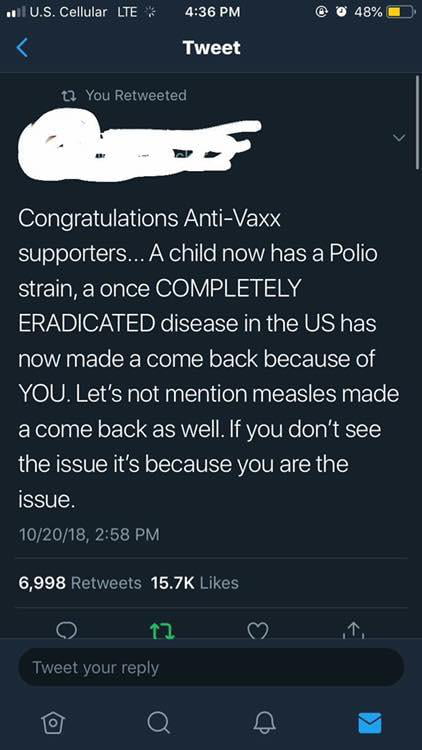The height and width of the screenshot is (750, 422).
Task: Open the Messages envelope tab
Action: coord(370,722)
